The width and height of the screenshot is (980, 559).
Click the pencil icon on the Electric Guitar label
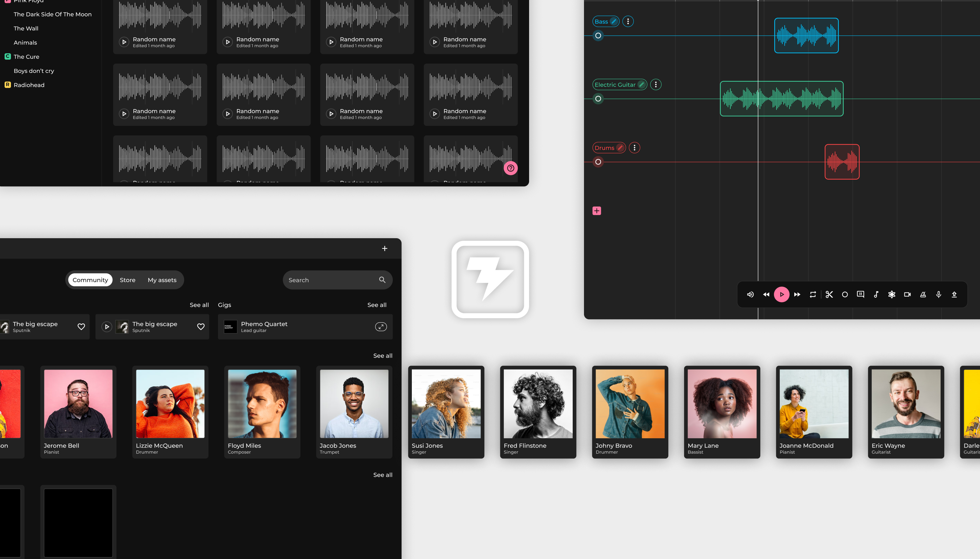641,85
